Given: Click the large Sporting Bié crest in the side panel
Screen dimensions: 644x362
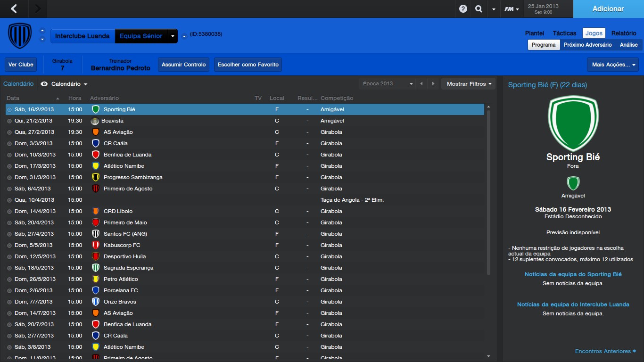Looking at the screenshot, I should coord(573,123).
